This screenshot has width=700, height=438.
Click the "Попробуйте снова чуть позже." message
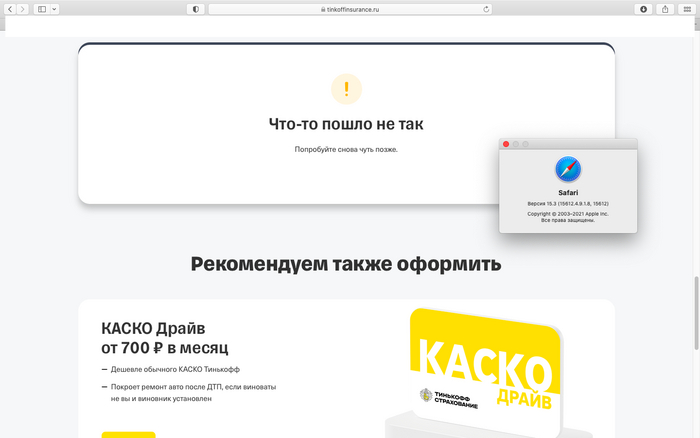pos(346,150)
